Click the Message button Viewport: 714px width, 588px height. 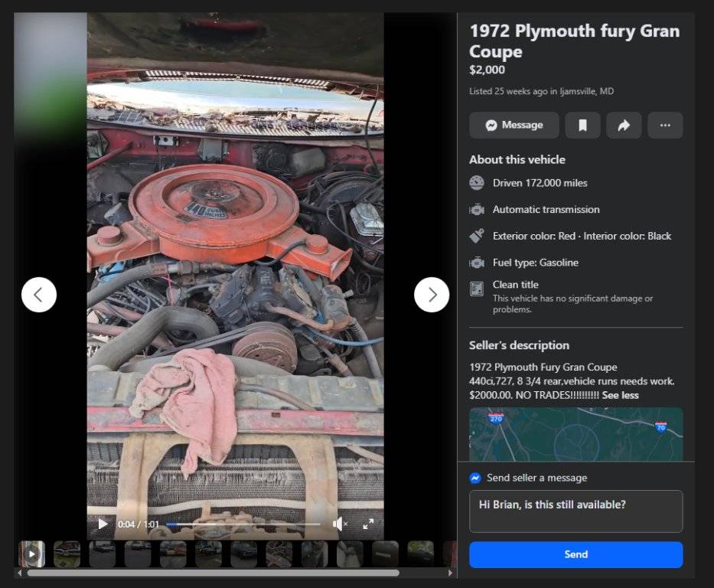coord(514,126)
